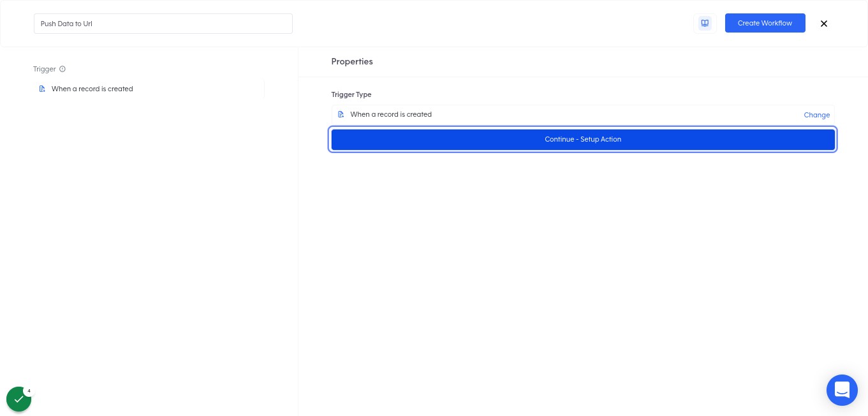This screenshot has height=416, width=868.
Task: Click the Change link for trigger type
Action: click(x=816, y=115)
